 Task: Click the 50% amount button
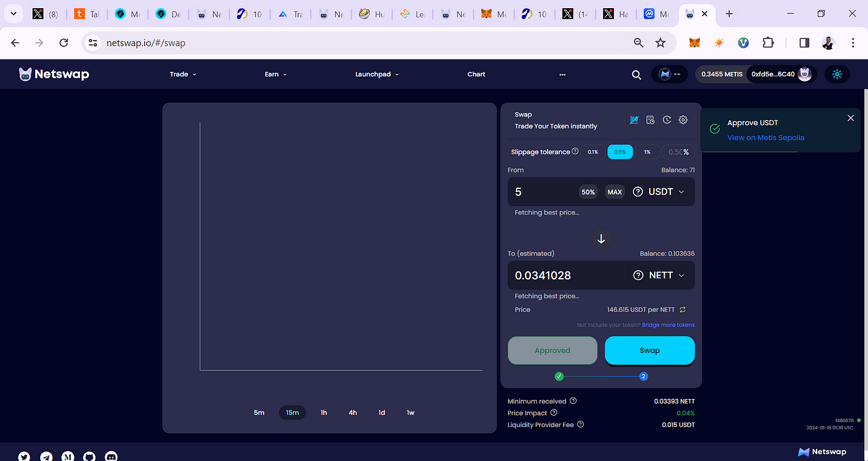pyautogui.click(x=588, y=192)
